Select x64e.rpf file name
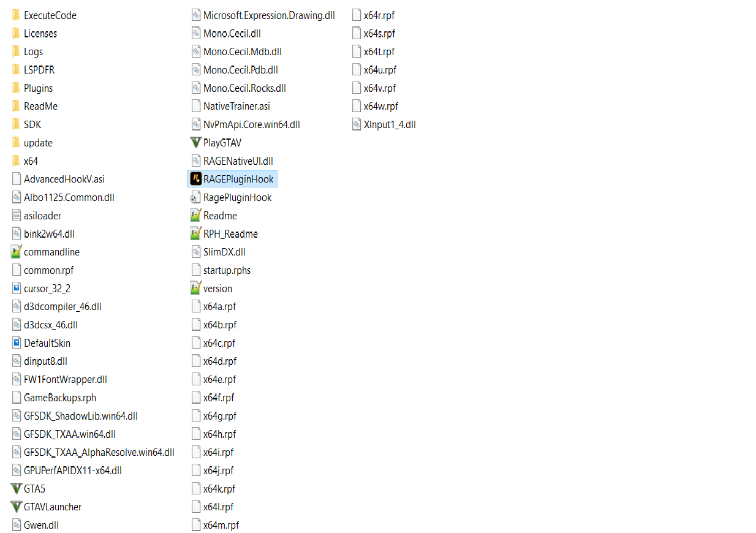Image resolution: width=756 pixels, height=533 pixels. tap(220, 380)
